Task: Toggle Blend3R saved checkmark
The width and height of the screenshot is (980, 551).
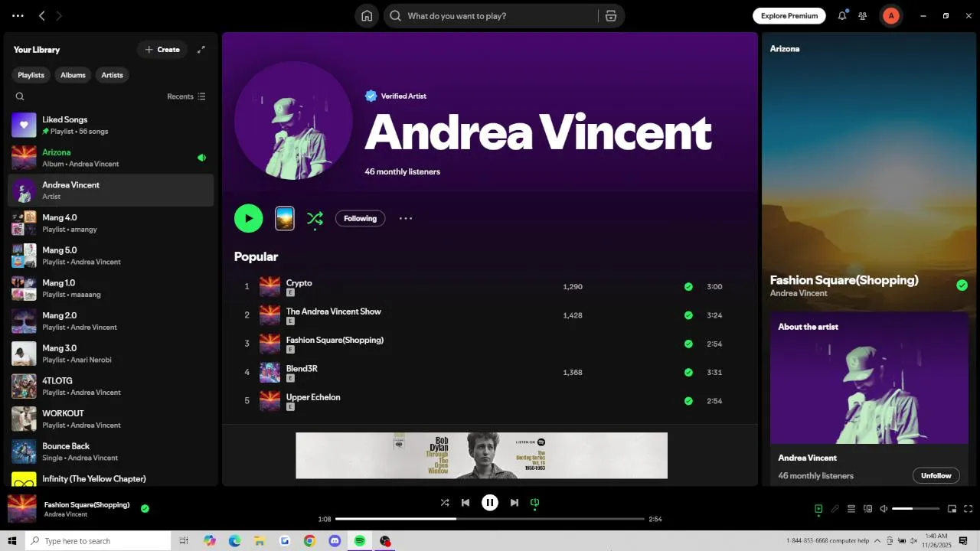Action: (688, 373)
